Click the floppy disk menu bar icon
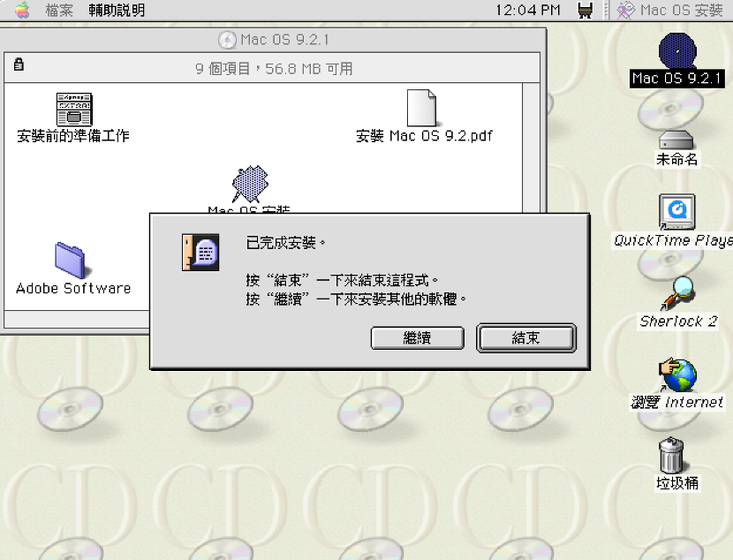The height and width of the screenshot is (560, 733). [x=586, y=10]
